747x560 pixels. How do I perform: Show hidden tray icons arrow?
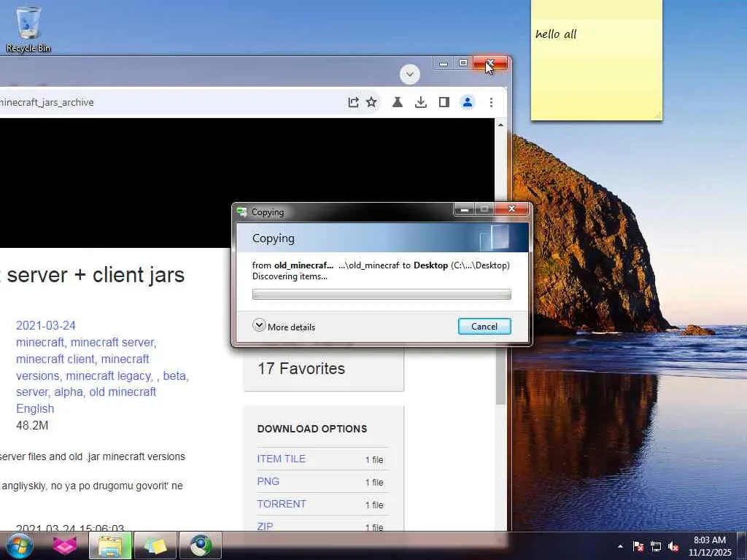click(620, 546)
